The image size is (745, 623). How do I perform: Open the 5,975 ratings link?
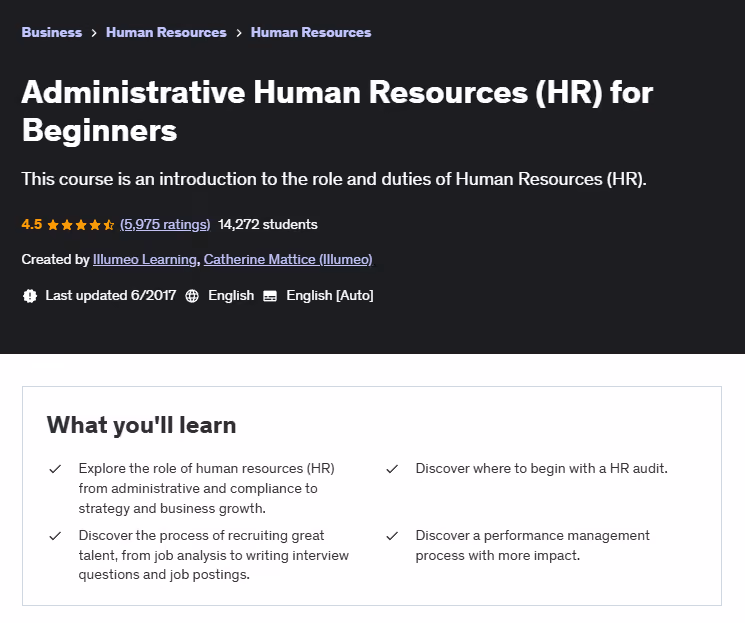coord(165,224)
